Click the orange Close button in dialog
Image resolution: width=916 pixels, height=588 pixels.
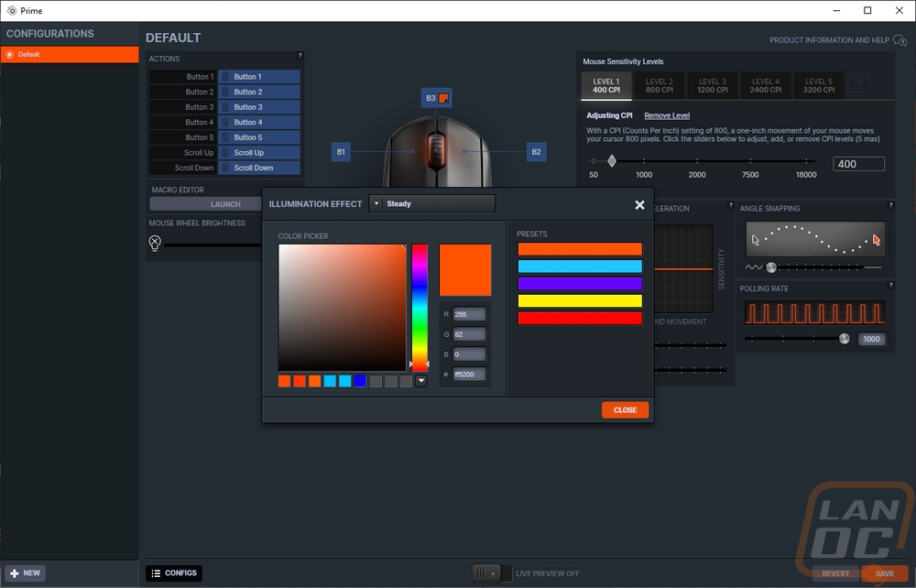pyautogui.click(x=625, y=410)
